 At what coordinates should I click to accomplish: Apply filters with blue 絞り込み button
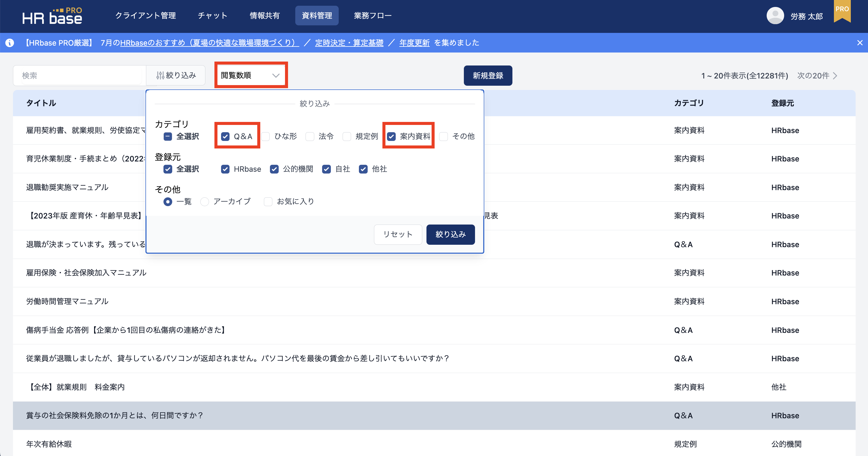coord(450,234)
